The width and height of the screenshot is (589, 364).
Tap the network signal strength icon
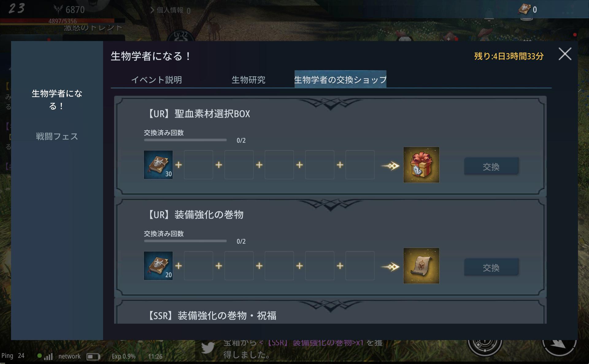point(48,356)
